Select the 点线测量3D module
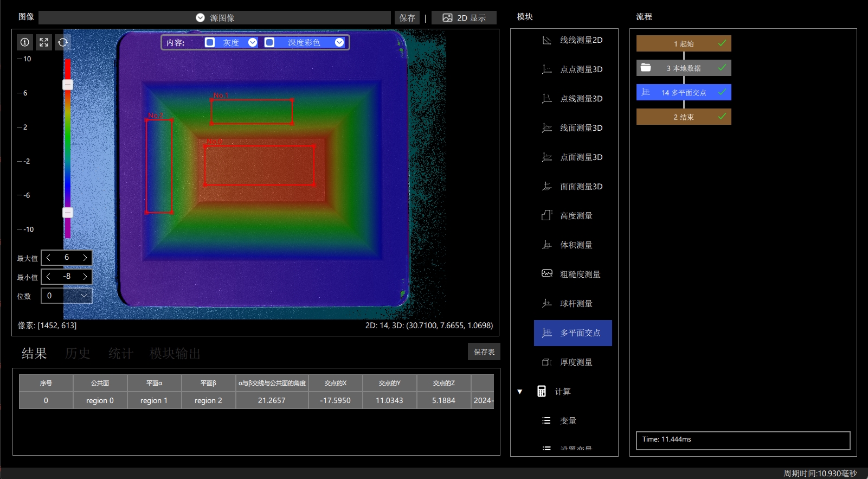Screen dimensions: 868x479 (573, 99)
